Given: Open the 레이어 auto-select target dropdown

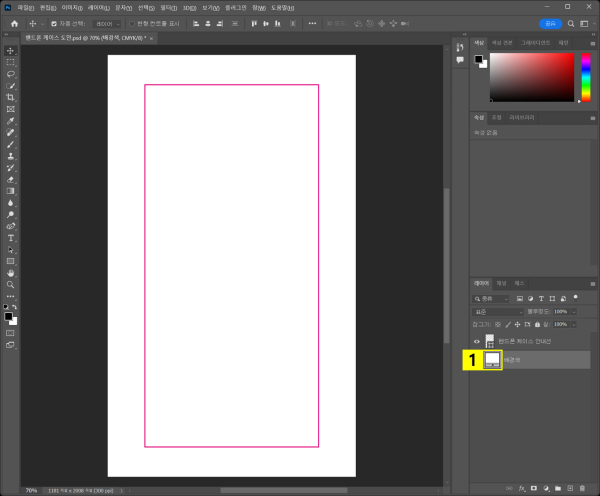Looking at the screenshot, I should click(105, 23).
